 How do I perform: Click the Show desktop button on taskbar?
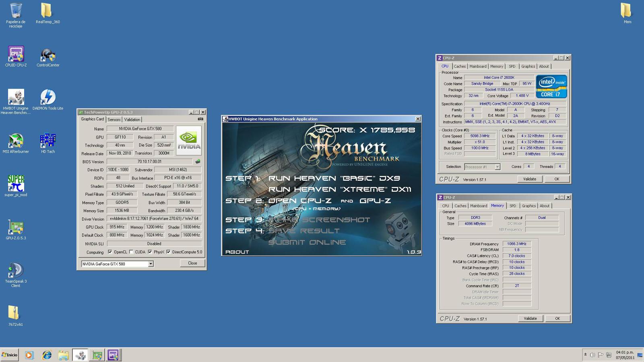click(x=640, y=355)
